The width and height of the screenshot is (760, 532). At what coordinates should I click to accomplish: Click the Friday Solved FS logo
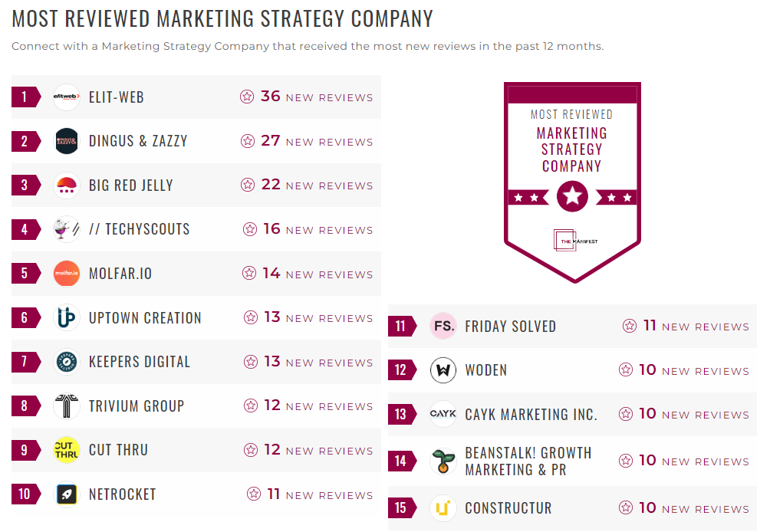click(443, 325)
